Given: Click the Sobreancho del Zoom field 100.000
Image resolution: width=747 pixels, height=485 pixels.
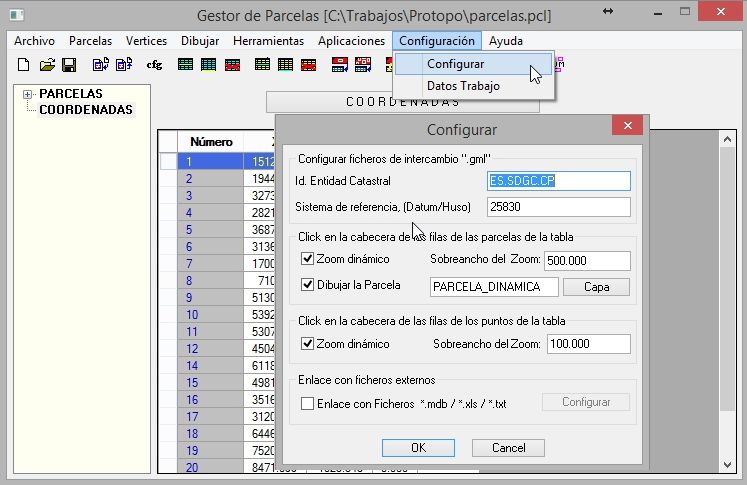Looking at the screenshot, I should 589,344.
